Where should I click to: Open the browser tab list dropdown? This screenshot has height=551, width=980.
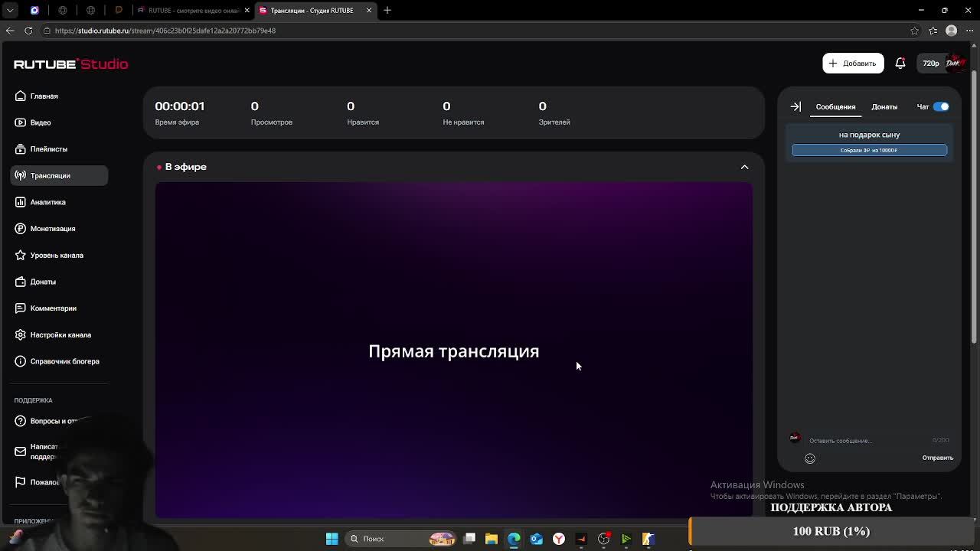(x=10, y=11)
